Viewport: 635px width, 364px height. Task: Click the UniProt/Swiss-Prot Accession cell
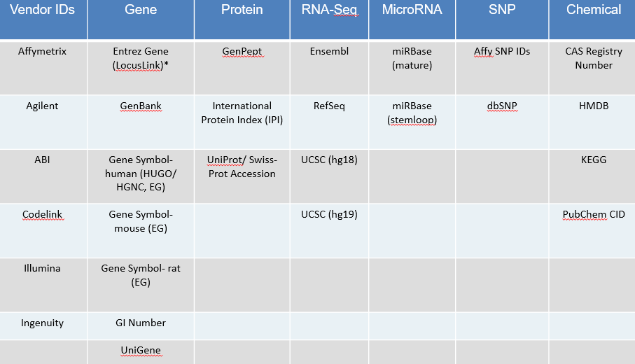pyautogui.click(x=242, y=167)
